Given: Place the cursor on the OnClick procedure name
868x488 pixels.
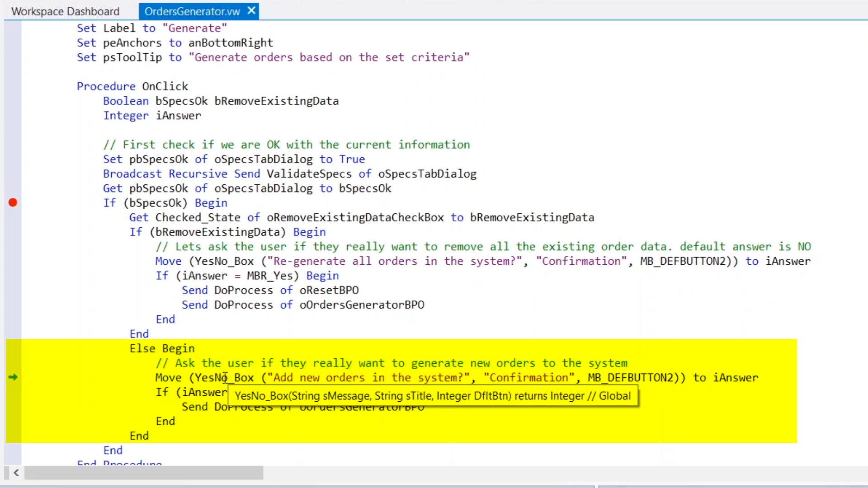Looking at the screenshot, I should pyautogui.click(x=165, y=86).
